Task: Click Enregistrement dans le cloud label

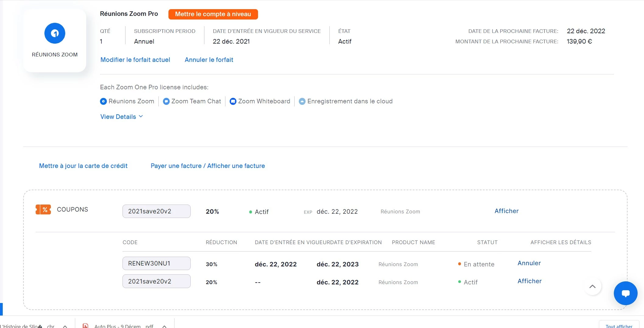Action: tap(350, 101)
